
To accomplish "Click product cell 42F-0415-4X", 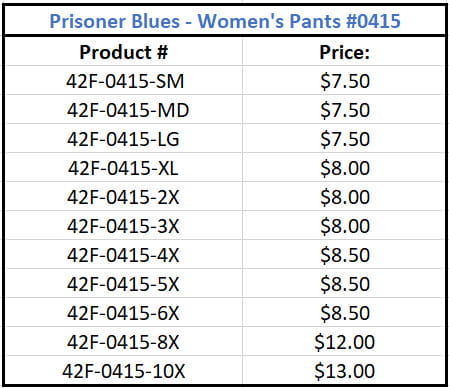I will click(x=123, y=255).
